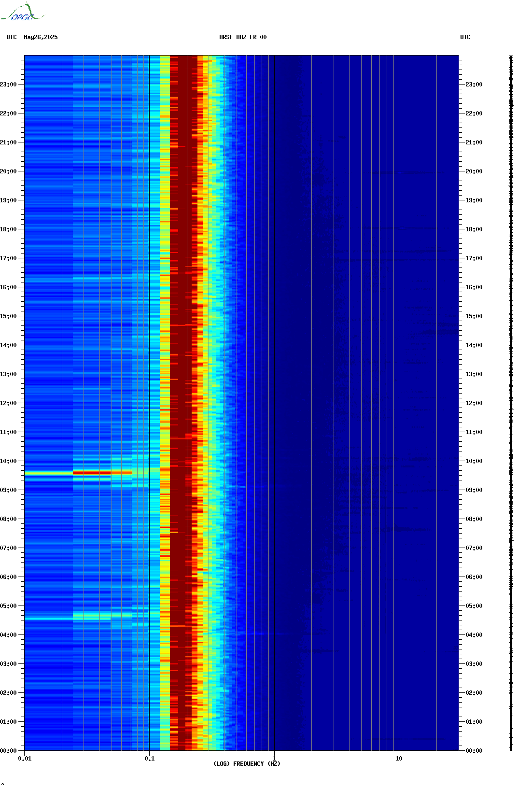Click the HRSF HHZ FR 00 station title
The image size is (532, 789).
(x=243, y=37)
